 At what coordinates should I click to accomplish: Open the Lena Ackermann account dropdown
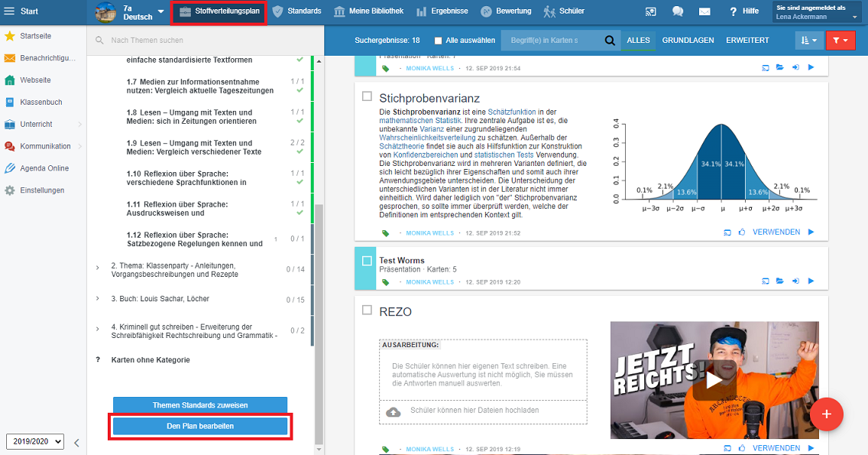[817, 12]
